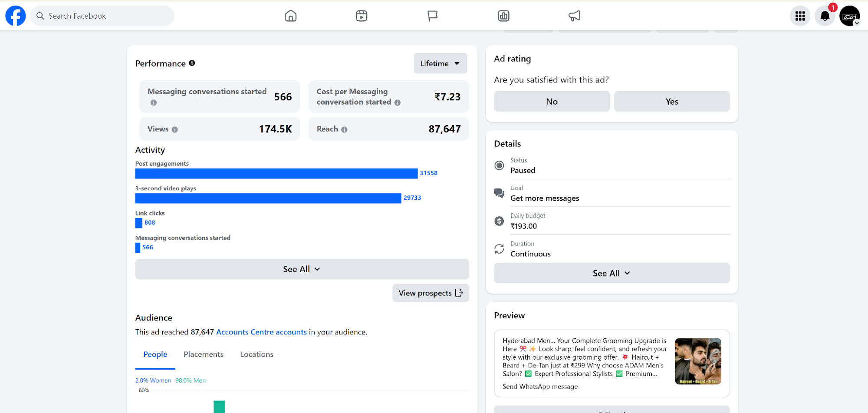Click the 2.0% Women legend label
868x413 pixels.
point(153,380)
